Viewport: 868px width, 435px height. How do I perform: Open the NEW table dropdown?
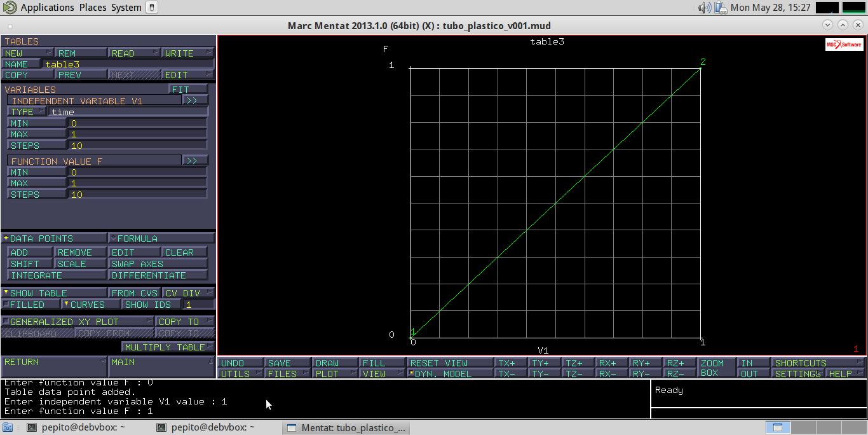27,53
